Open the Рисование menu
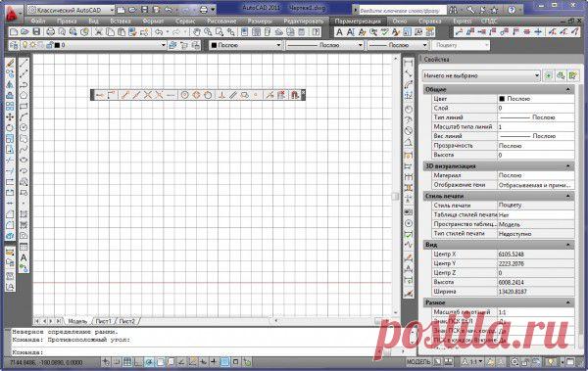 (x=221, y=22)
